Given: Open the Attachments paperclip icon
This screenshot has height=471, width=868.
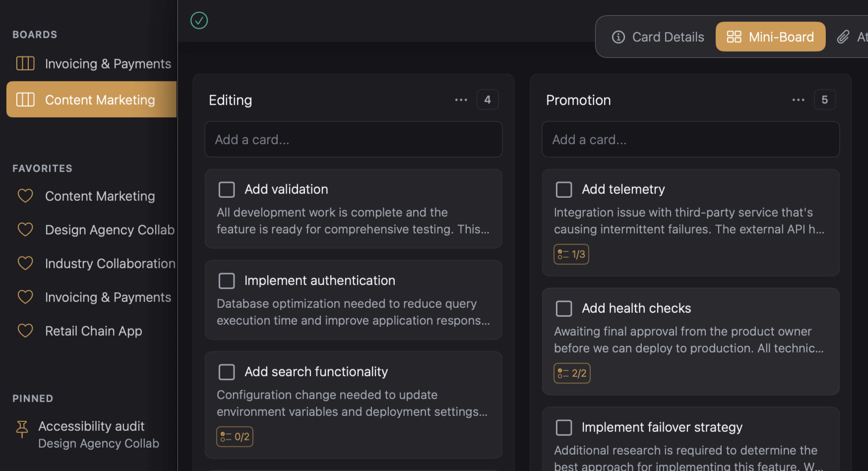Looking at the screenshot, I should click(843, 37).
